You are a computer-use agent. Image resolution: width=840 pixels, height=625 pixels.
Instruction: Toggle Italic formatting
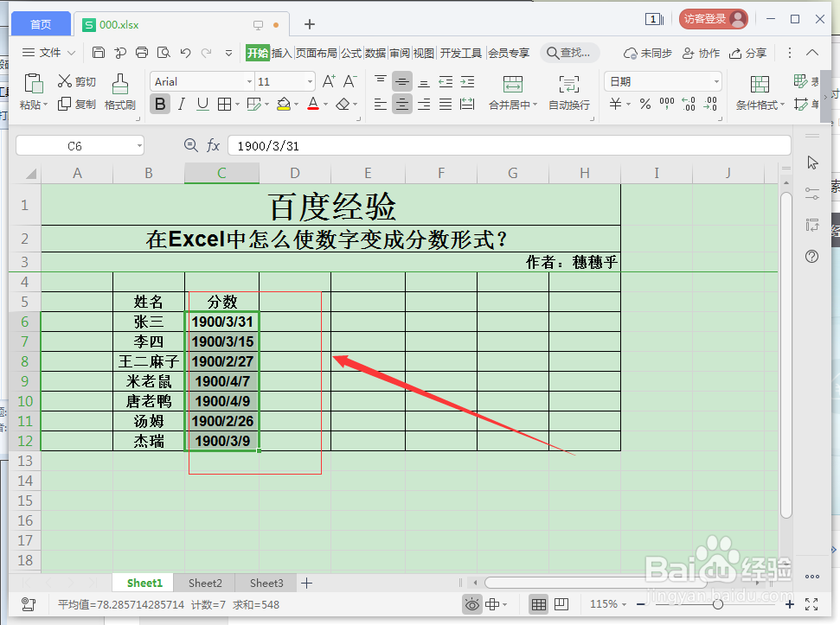tap(182, 104)
